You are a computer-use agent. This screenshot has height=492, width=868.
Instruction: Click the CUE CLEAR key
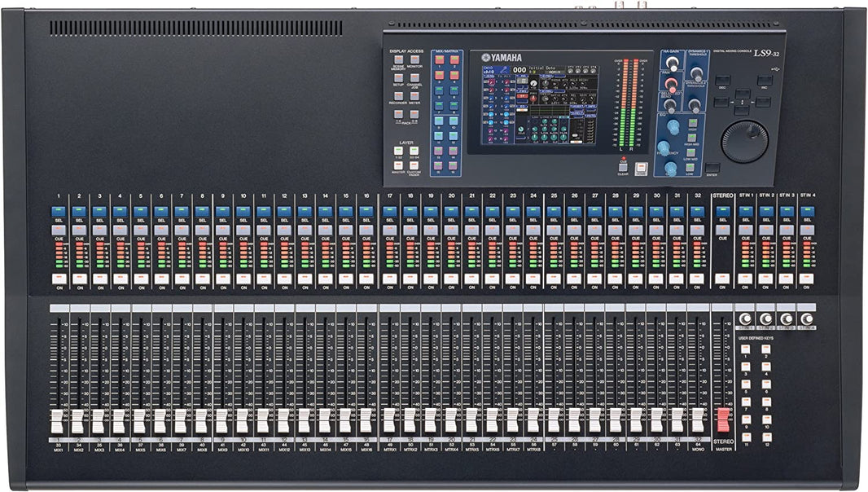623,167
